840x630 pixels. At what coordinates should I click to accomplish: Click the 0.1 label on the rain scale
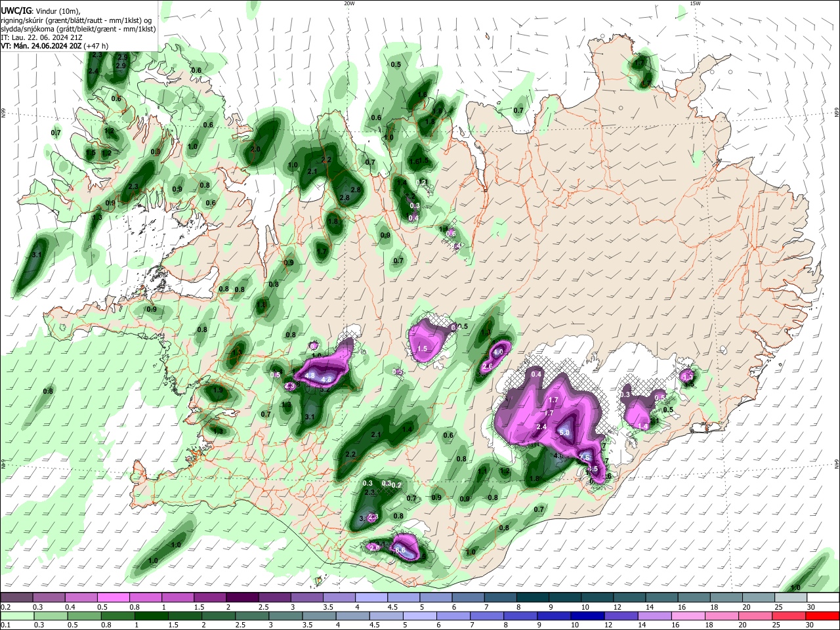pos(5,625)
